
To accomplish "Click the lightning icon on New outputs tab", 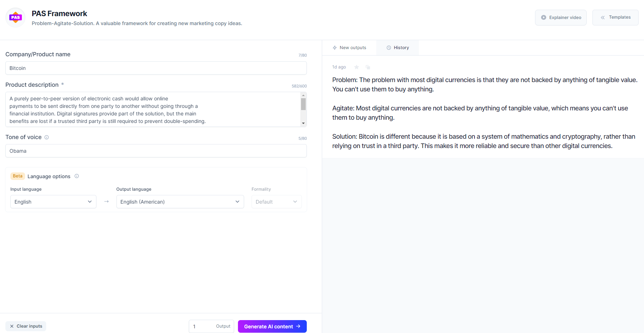I will tap(334, 47).
